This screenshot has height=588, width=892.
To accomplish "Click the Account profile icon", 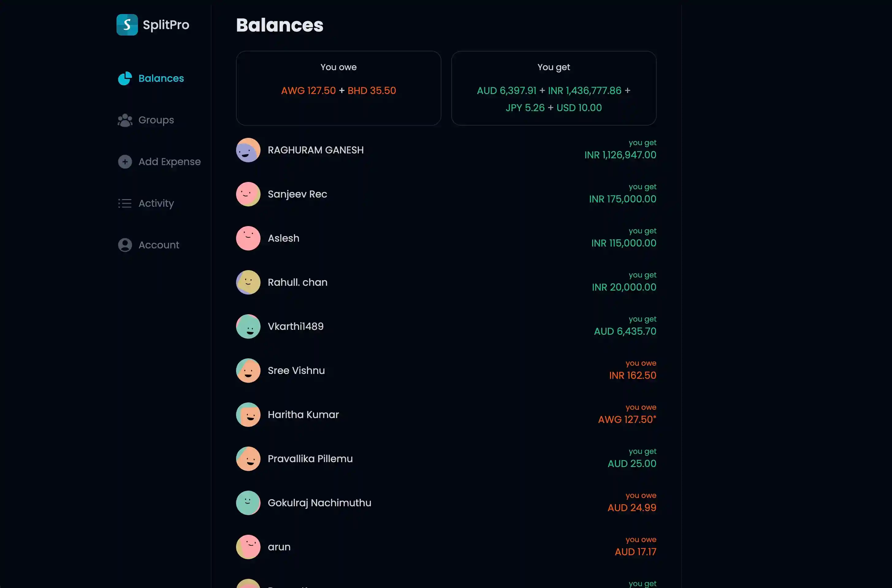I will point(124,245).
